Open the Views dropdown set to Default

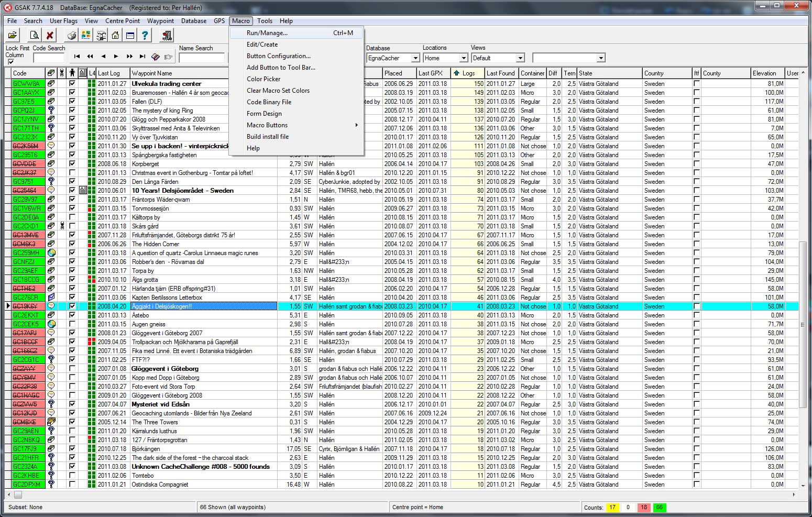(x=520, y=58)
